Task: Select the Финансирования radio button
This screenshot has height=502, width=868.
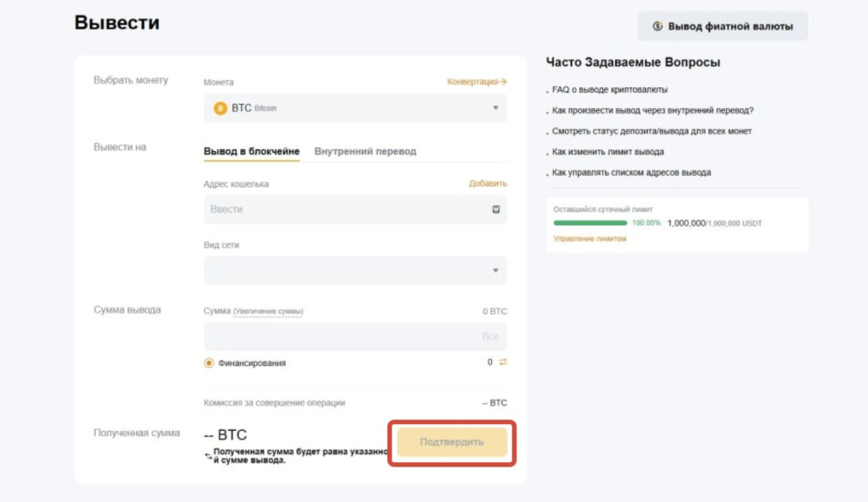Action: tap(209, 363)
